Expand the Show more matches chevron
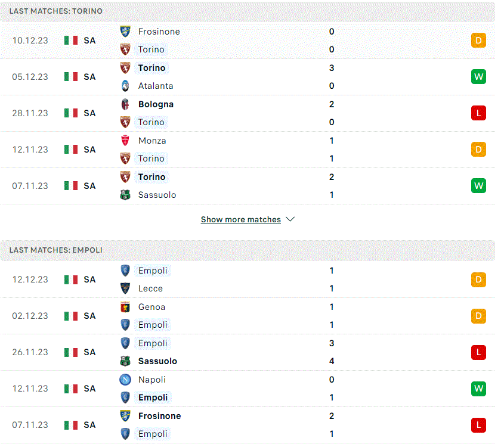The image size is (504, 444). 290,219
